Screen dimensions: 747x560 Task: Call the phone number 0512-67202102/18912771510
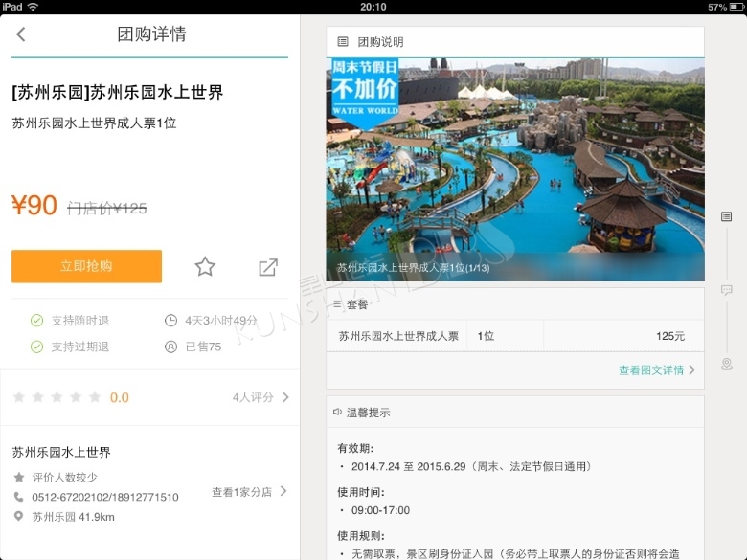105,497
